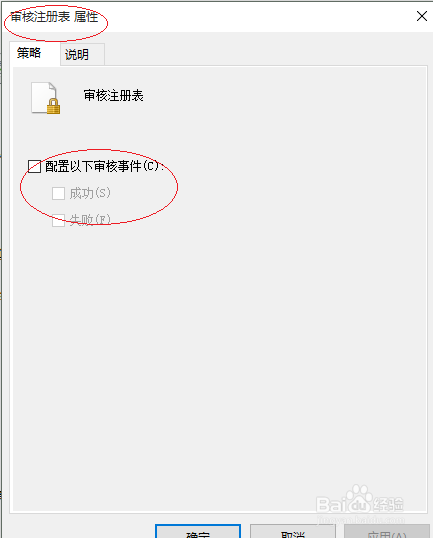Click the Bai du 经验 watermark text
The height and width of the screenshot is (538, 433).
point(360,504)
